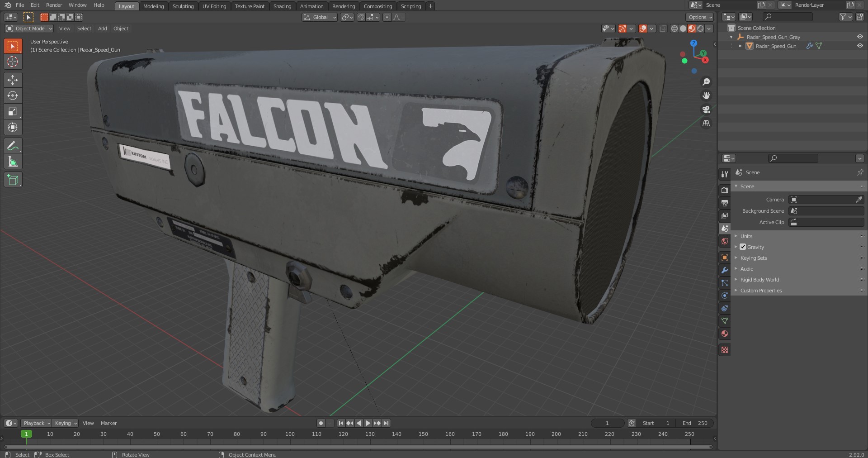Jump to the timeline start frame
This screenshot has height=458, width=868.
point(341,423)
